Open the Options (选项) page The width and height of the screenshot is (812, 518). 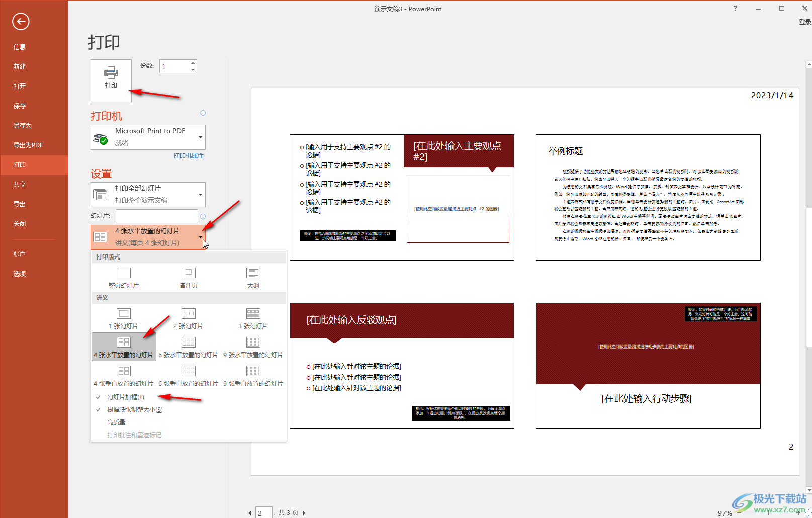pos(34,274)
